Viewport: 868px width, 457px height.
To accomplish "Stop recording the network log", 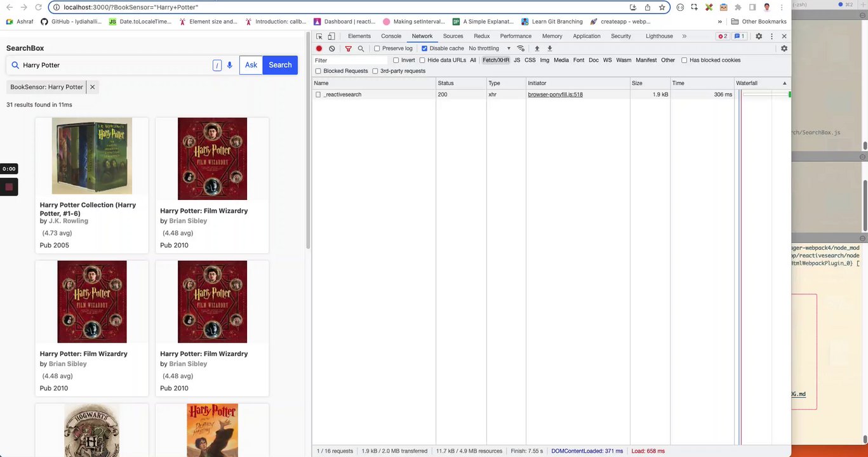I will coord(319,48).
